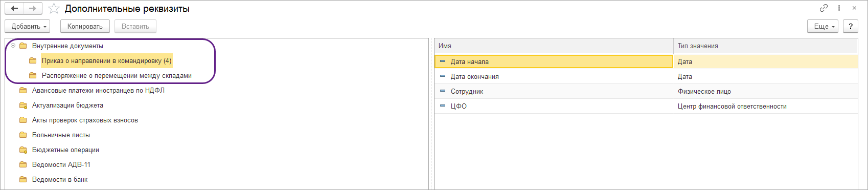Select the Ведомости в банк row
This screenshot has height=190, width=868.
pos(216,179)
